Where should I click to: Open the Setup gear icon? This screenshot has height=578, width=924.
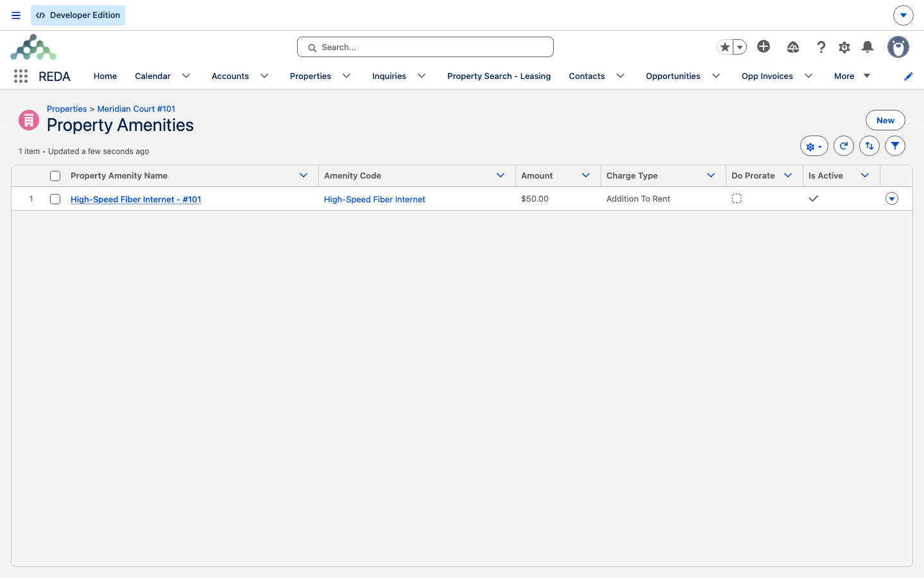point(844,47)
